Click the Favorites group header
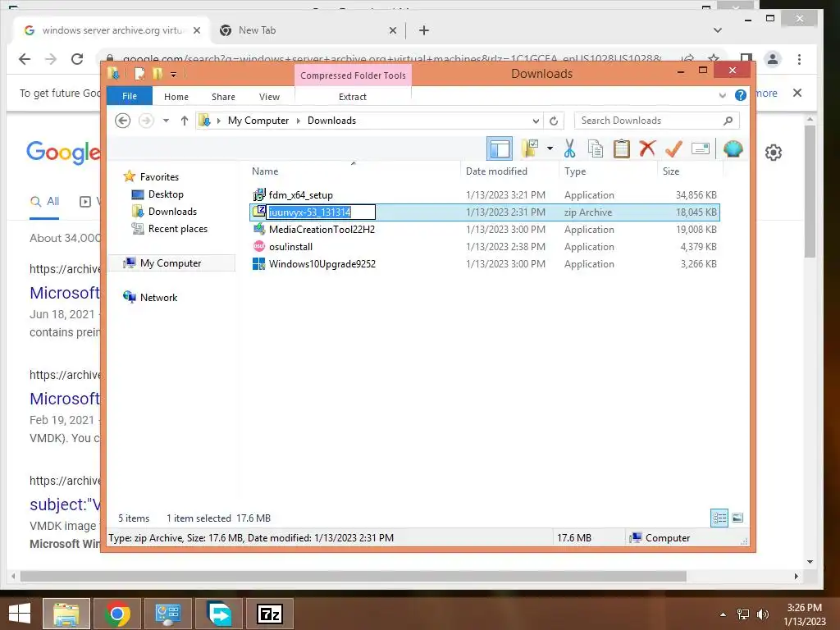This screenshot has height=630, width=840. 159,177
